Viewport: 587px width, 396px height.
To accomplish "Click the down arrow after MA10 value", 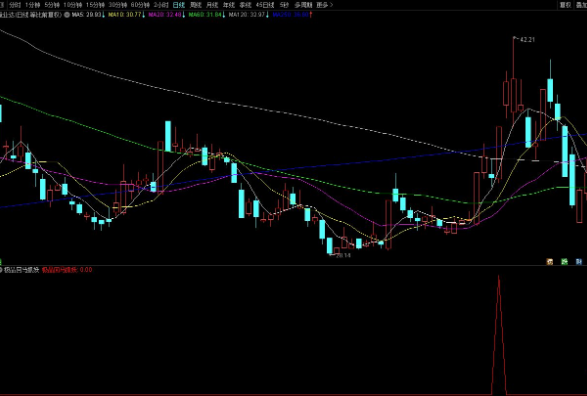I will pos(143,15).
